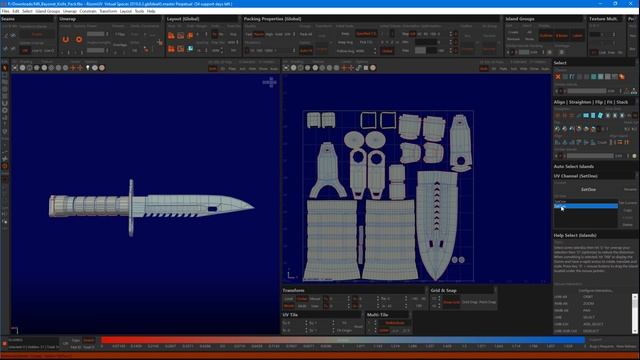The height and width of the screenshot is (360, 640).
Task: Toggle Stretch display button at bottom left
Action: [x=89, y=340]
